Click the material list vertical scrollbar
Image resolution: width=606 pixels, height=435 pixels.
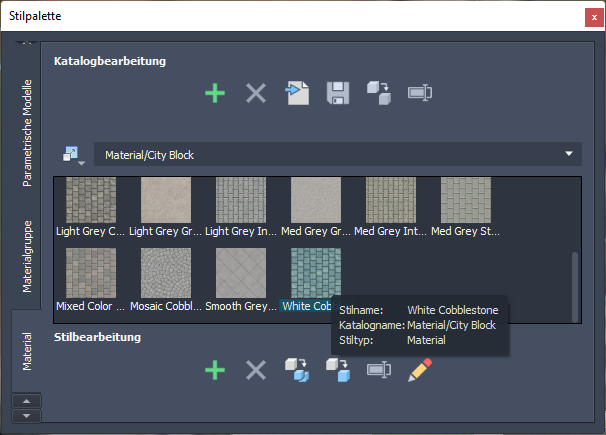pyautogui.click(x=575, y=287)
